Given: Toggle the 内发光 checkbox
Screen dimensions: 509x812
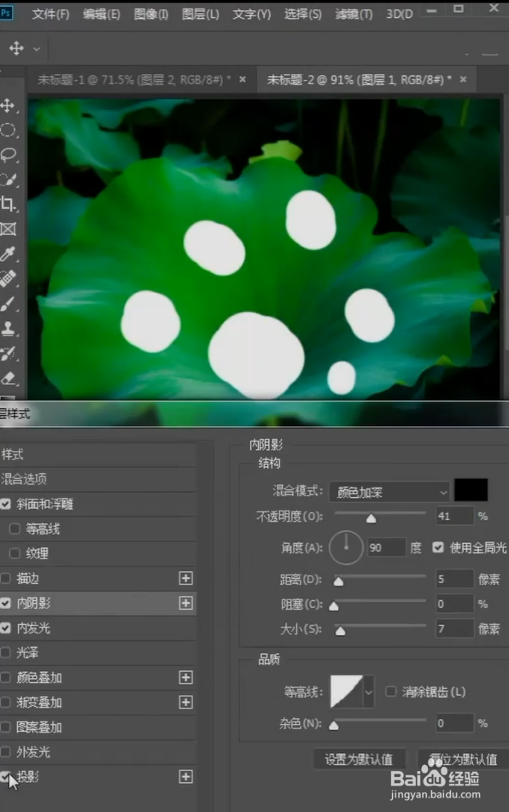Looking at the screenshot, I should pos(6,628).
